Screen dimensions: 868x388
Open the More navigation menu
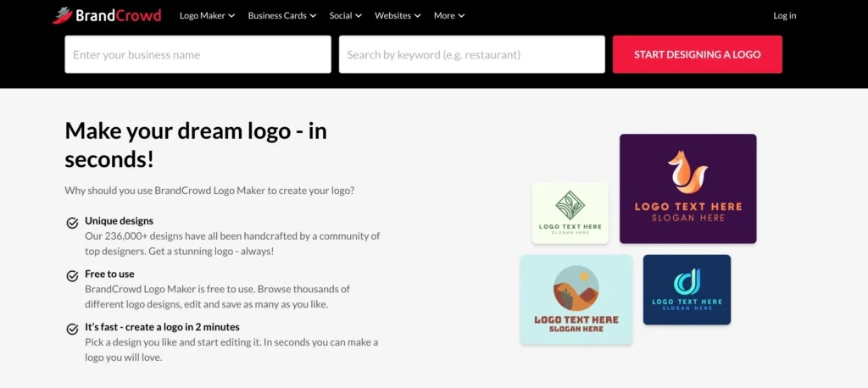pyautogui.click(x=449, y=15)
